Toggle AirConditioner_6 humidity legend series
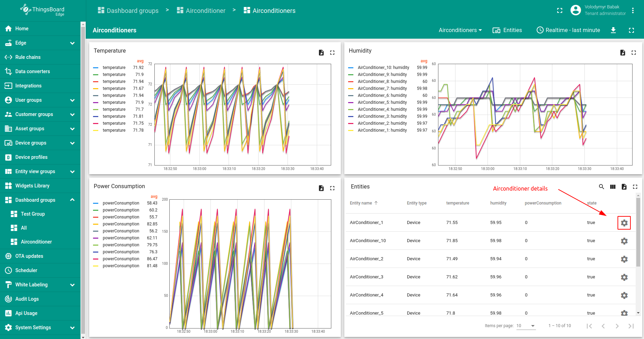Image resolution: width=644 pixels, height=339 pixels. coord(382,95)
